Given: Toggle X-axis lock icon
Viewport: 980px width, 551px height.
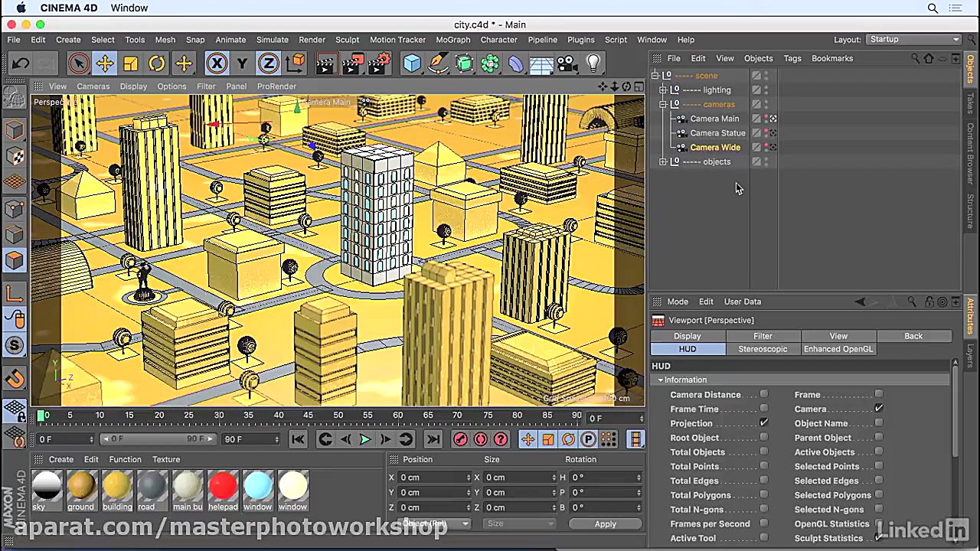Looking at the screenshot, I should coord(217,64).
